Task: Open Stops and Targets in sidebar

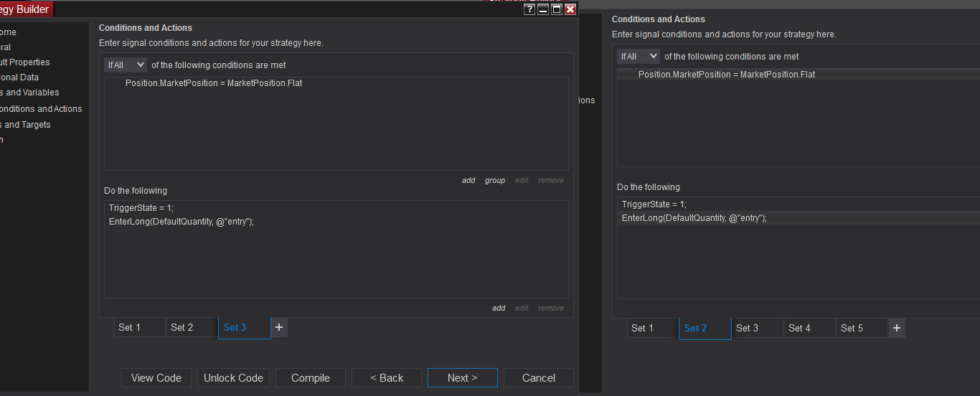Action: 26,125
